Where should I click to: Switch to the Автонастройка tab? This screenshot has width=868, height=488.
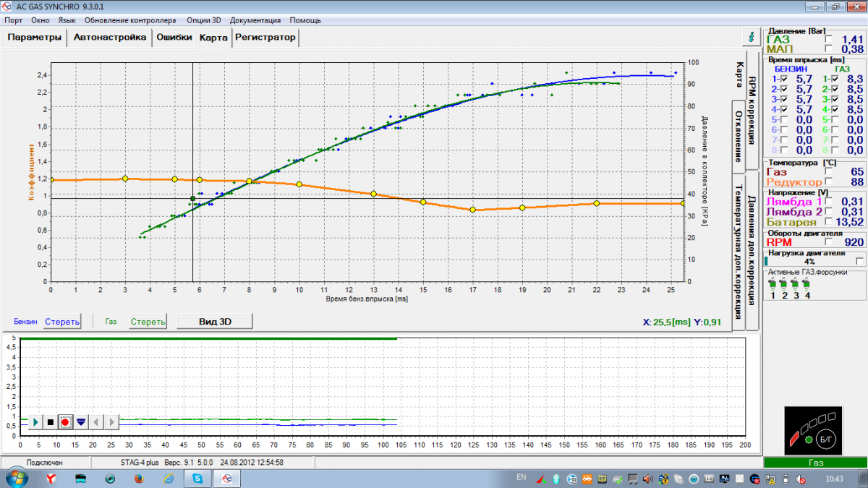click(x=110, y=38)
